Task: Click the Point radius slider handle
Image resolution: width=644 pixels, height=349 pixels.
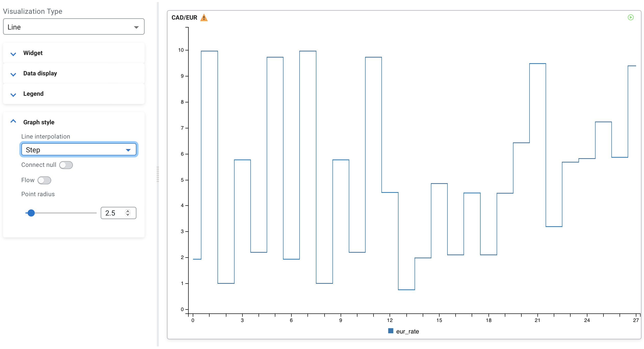Action: coord(31,213)
